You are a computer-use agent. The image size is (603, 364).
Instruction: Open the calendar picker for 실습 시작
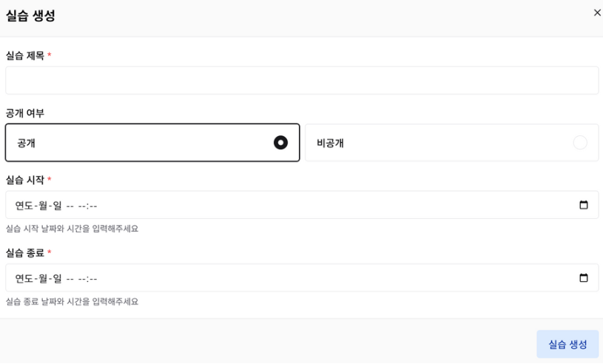584,205
